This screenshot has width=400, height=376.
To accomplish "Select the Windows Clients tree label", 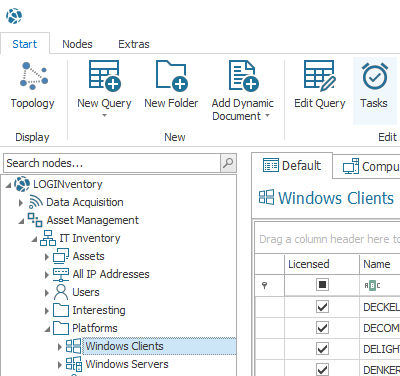I will coord(124,346).
